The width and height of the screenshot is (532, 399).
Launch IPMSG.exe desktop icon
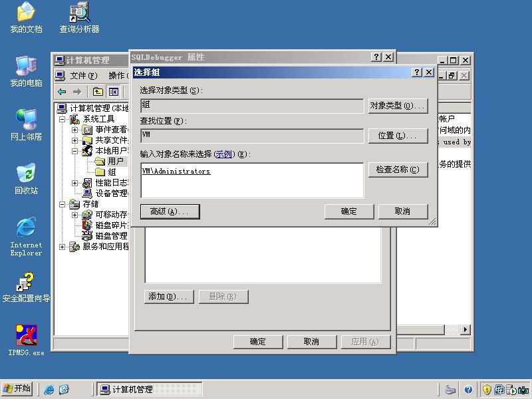point(26,340)
